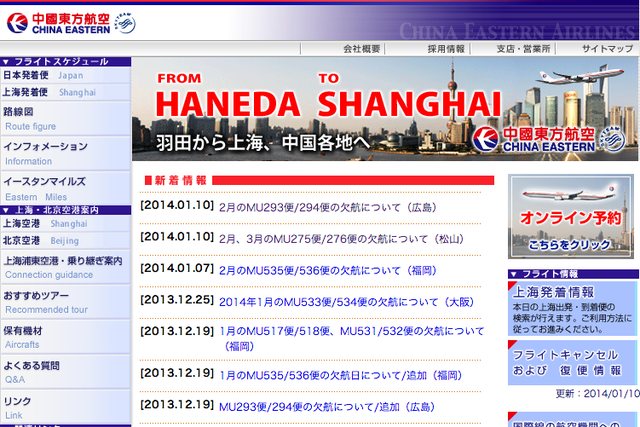This screenshot has width=640, height=427.
Task: Open 上海空港 Shanghai airport guide
Action: click(65, 224)
